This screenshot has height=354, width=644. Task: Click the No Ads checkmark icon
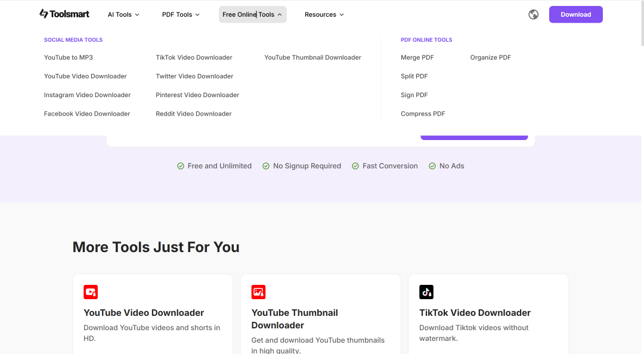[432, 166]
